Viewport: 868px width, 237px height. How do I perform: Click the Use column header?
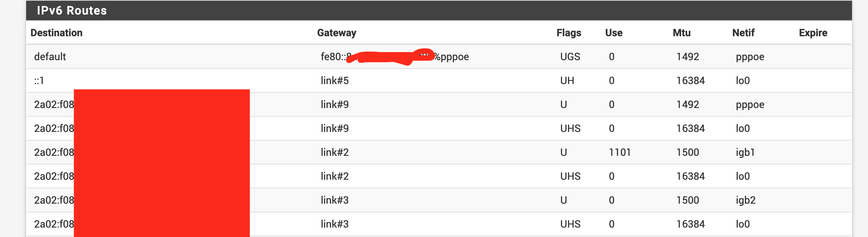tap(614, 33)
